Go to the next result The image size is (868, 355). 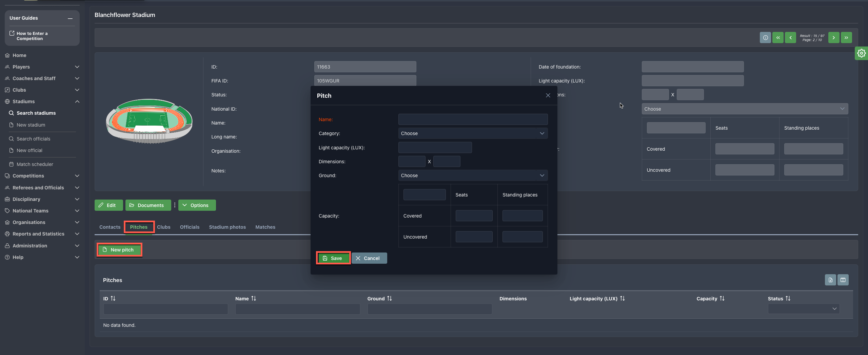click(x=834, y=38)
